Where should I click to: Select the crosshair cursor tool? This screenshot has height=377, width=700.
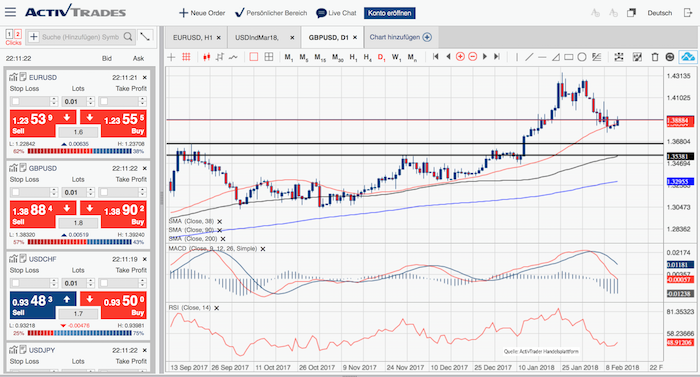(171, 57)
